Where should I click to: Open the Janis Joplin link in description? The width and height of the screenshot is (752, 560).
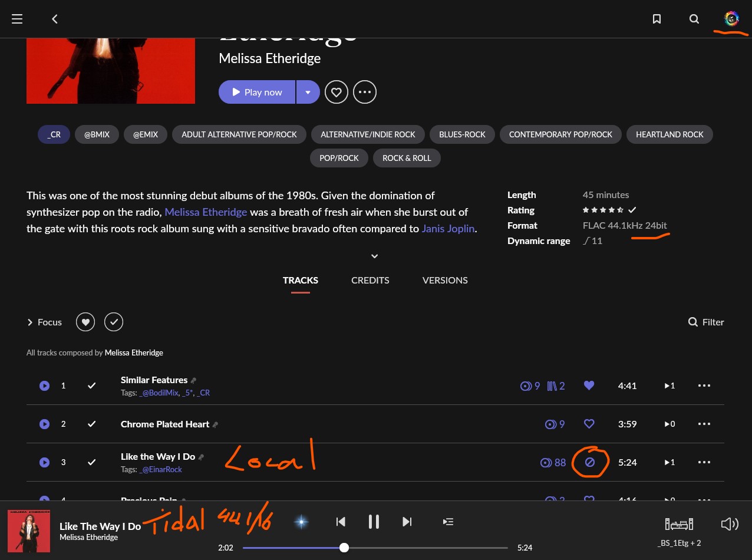pyautogui.click(x=448, y=229)
